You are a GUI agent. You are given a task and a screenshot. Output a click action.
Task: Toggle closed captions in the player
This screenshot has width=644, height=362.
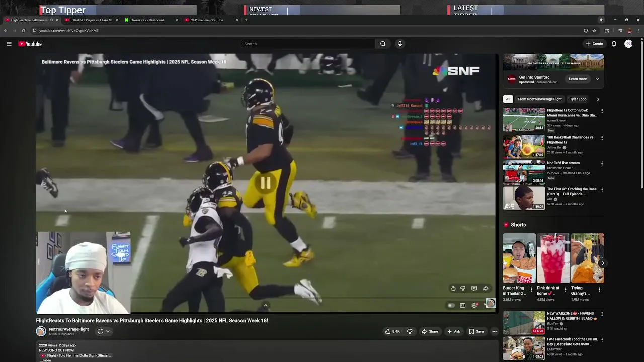click(x=462, y=305)
